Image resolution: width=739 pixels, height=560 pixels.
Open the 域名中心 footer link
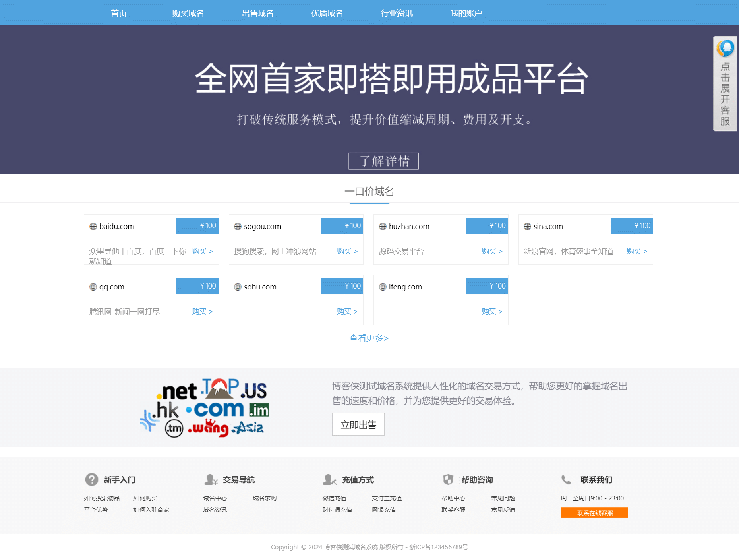coord(215,498)
